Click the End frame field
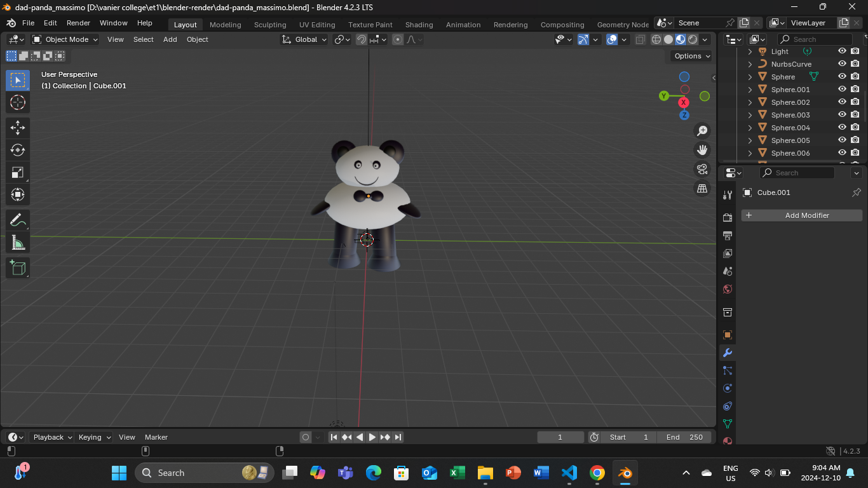Viewport: 868px width, 488px height. [x=685, y=437]
